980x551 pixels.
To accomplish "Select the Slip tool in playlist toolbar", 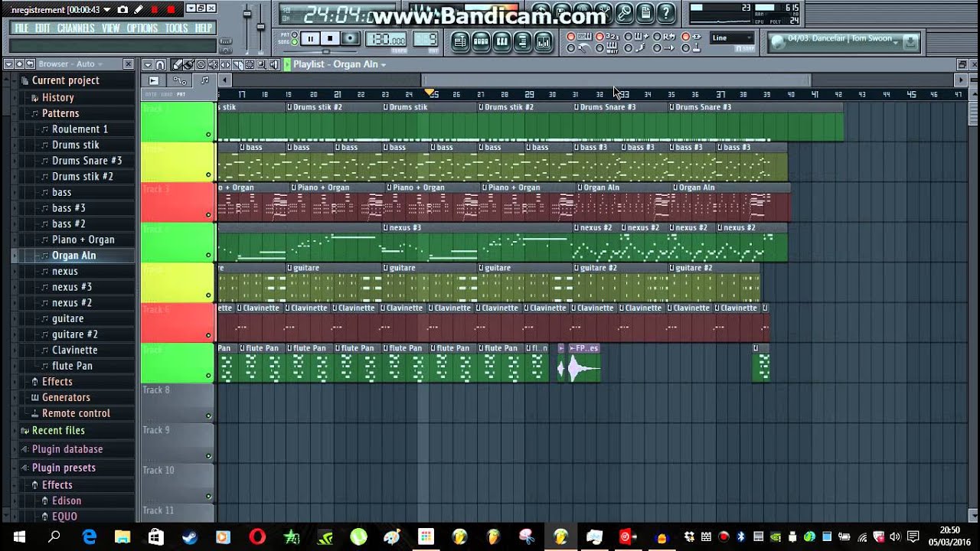I will pos(225,64).
